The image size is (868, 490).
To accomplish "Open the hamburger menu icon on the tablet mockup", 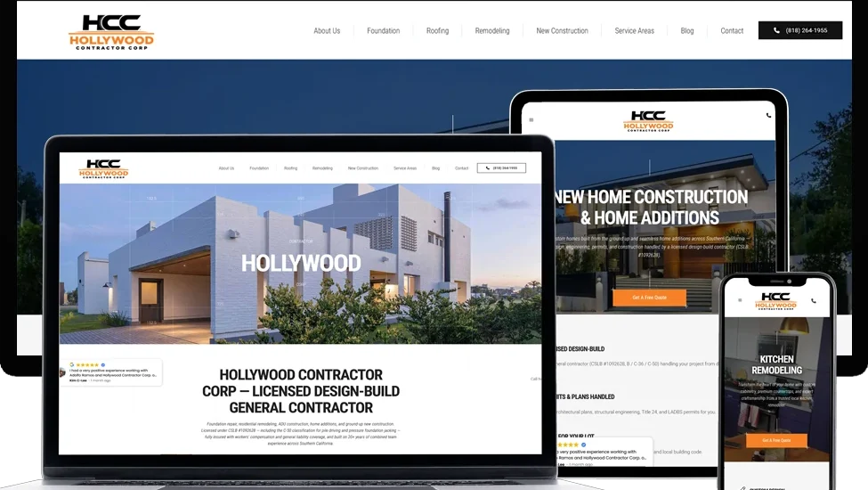I will 531,119.
